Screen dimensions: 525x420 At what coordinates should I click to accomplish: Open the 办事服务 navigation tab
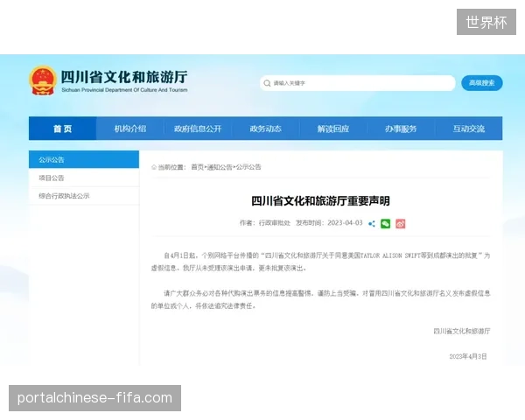(401, 129)
